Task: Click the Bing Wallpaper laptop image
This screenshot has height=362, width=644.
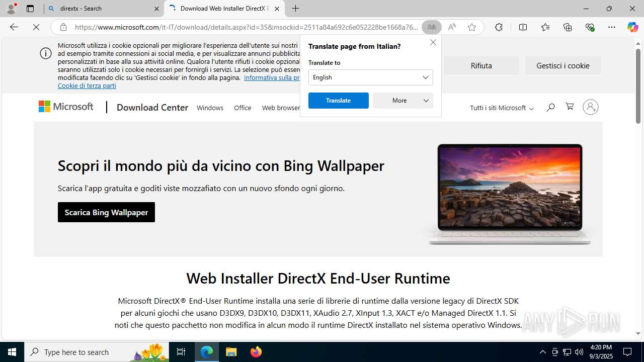Action: (509, 194)
